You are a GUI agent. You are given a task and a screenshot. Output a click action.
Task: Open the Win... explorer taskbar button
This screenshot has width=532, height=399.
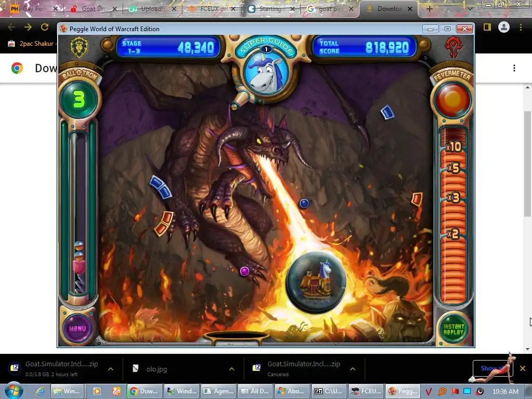(67, 391)
